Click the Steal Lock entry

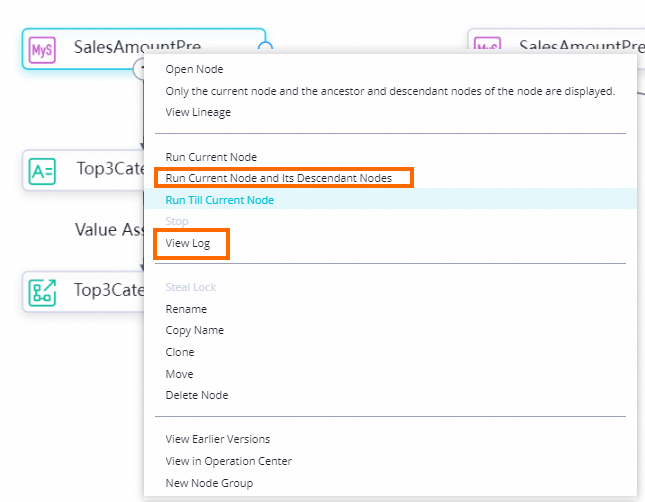coord(190,287)
